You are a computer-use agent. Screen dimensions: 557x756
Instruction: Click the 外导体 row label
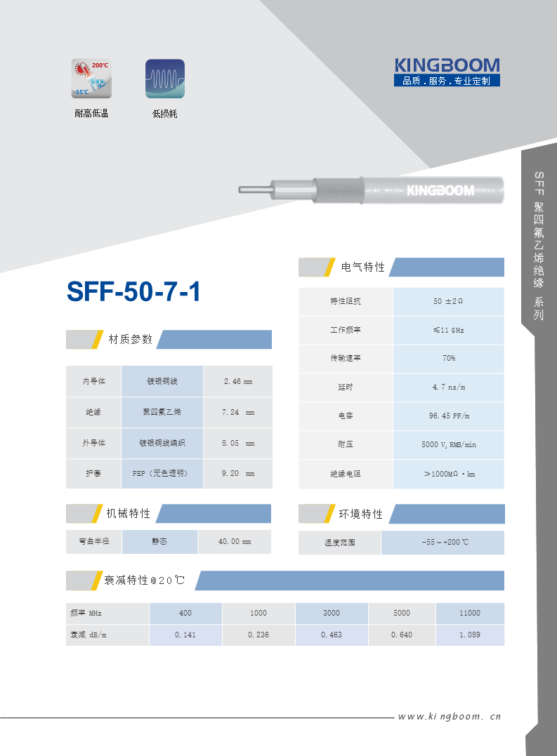93,443
